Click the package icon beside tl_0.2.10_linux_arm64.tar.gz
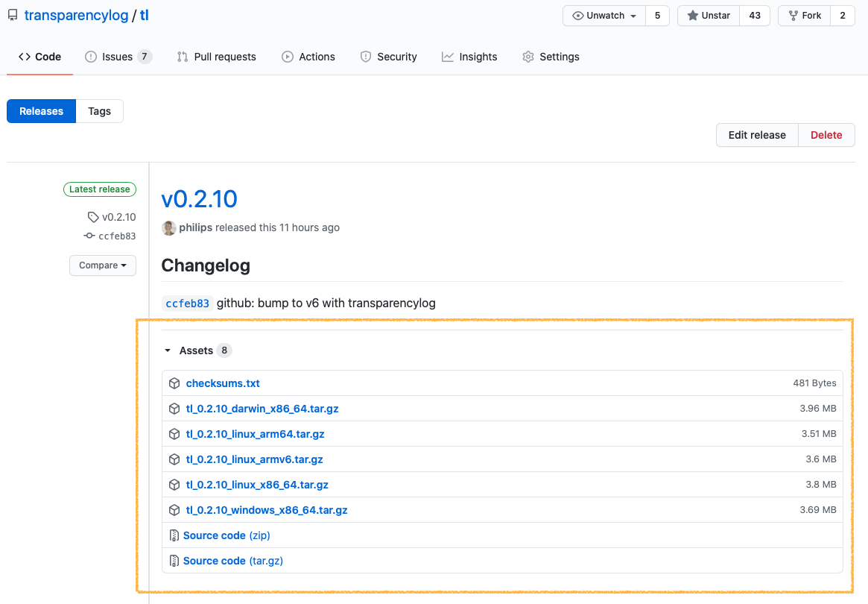The height and width of the screenshot is (604, 868). pyautogui.click(x=174, y=434)
